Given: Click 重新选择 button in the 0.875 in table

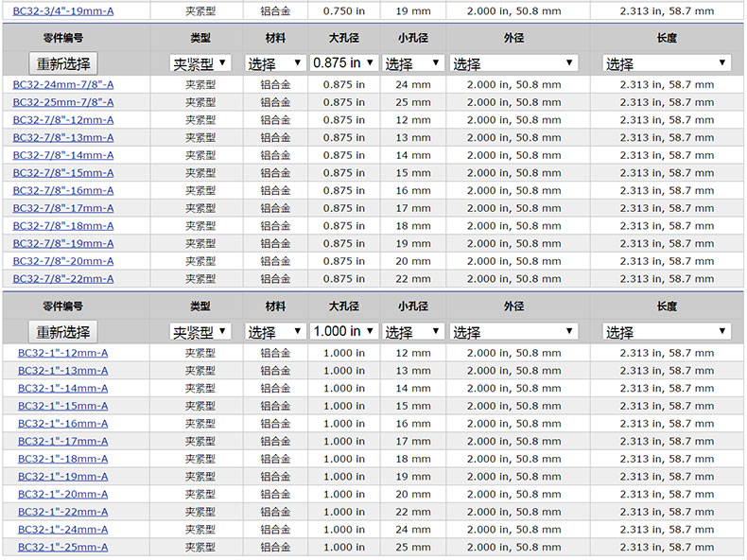Looking at the screenshot, I should coord(63,63).
